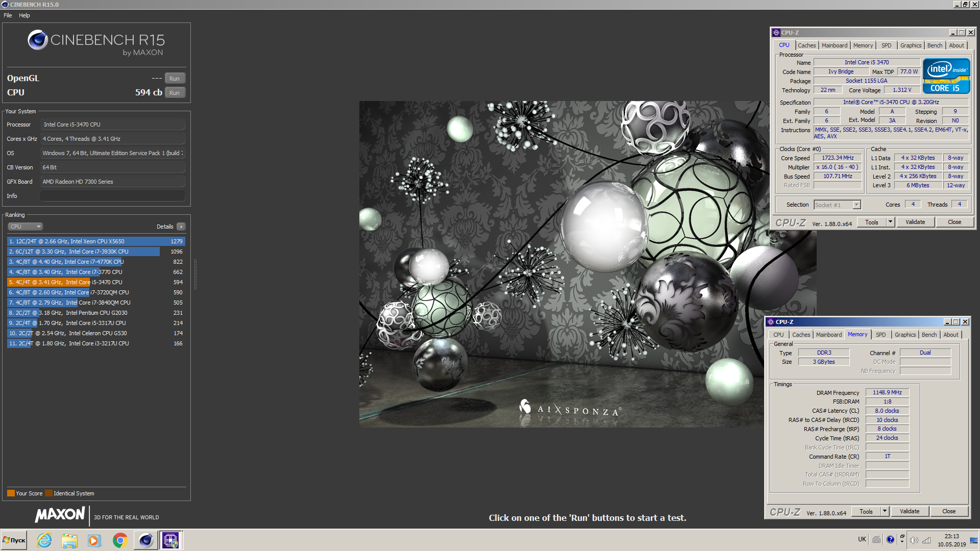Screen dimensions: 980x551
Task: Open the File menu in Cinebench
Action: [8, 15]
